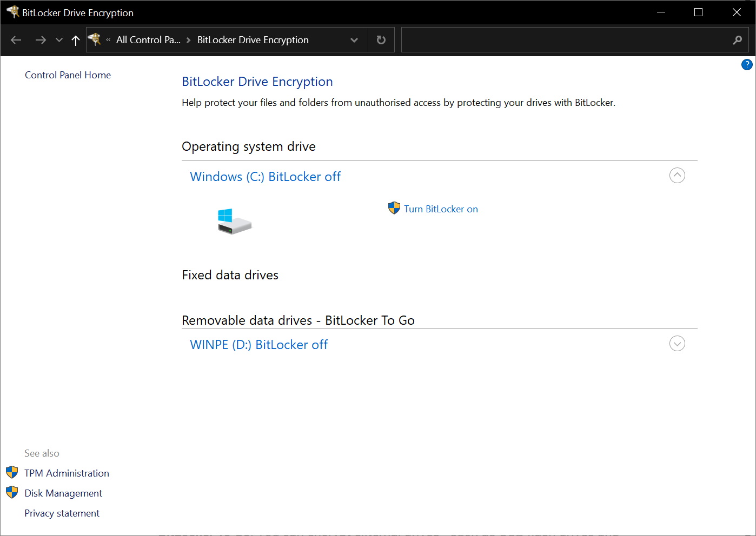
Task: Open Help via blue question mark
Action: click(x=747, y=65)
